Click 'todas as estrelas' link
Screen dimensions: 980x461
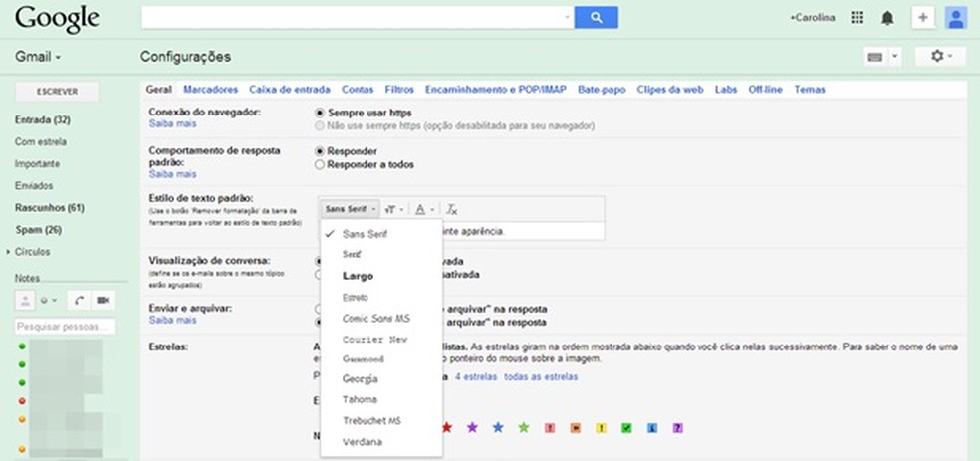(541, 377)
